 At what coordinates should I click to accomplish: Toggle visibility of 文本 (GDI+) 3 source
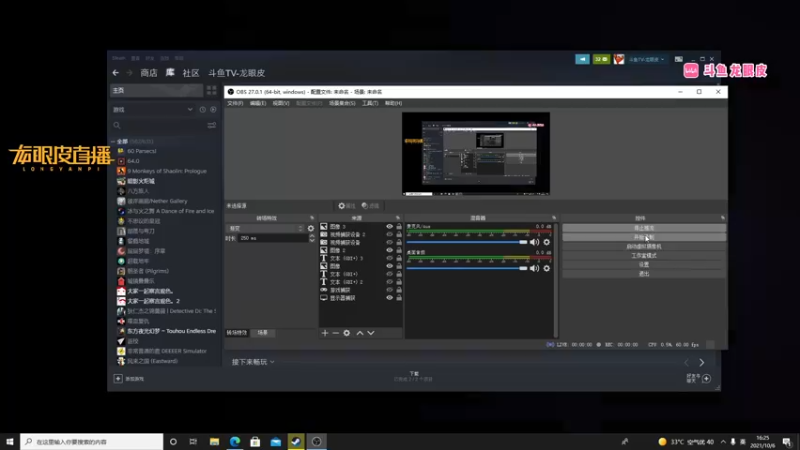389,258
